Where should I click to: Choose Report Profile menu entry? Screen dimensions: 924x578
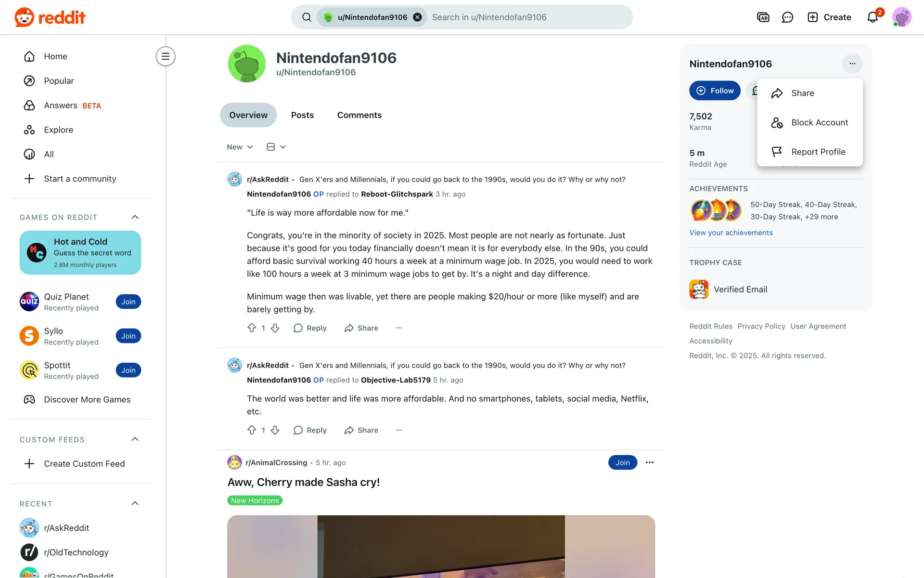tap(810, 152)
